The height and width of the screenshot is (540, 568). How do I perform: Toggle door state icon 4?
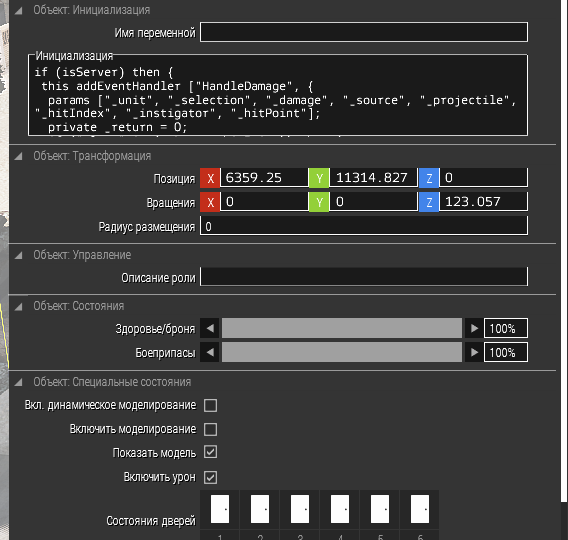point(340,509)
